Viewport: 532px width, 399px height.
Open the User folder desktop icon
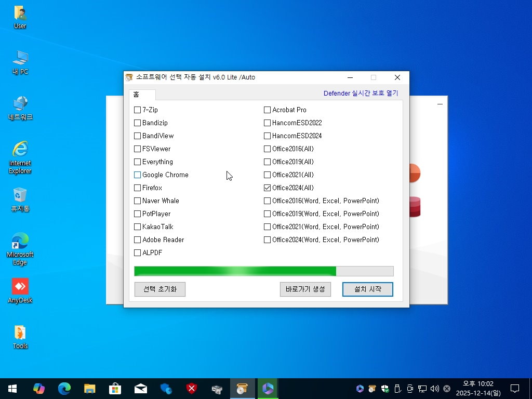[20, 17]
